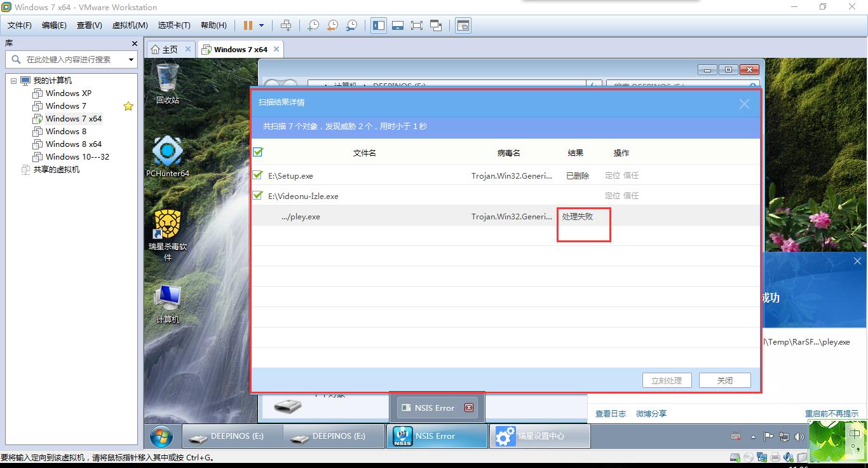Send Ctrl+Alt+Del to the virtual machine

pos(286,25)
